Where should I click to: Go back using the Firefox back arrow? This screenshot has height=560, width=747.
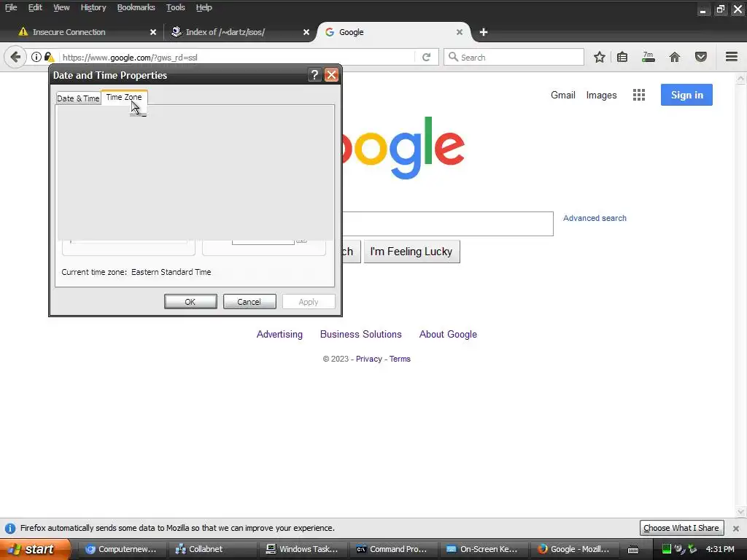pos(15,57)
